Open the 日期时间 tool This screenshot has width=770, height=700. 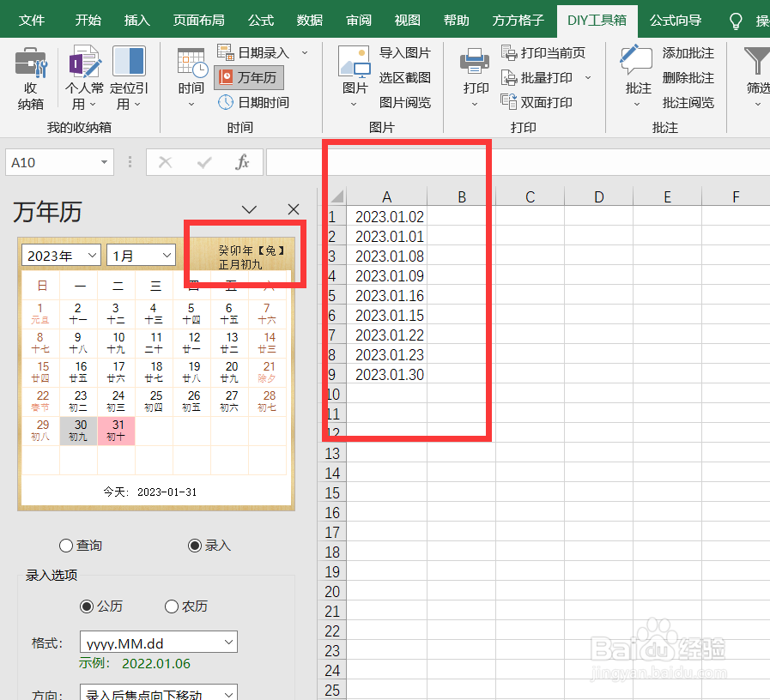click(254, 102)
